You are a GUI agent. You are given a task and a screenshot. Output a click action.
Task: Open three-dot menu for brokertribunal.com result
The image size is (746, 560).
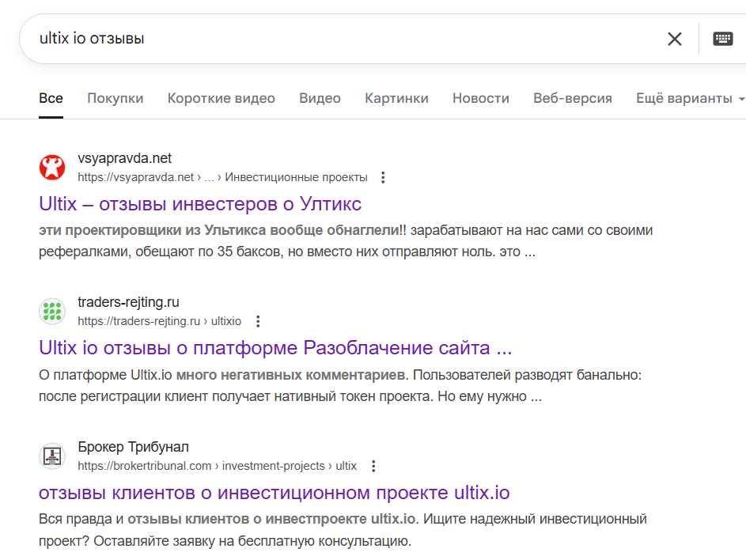coord(373,466)
